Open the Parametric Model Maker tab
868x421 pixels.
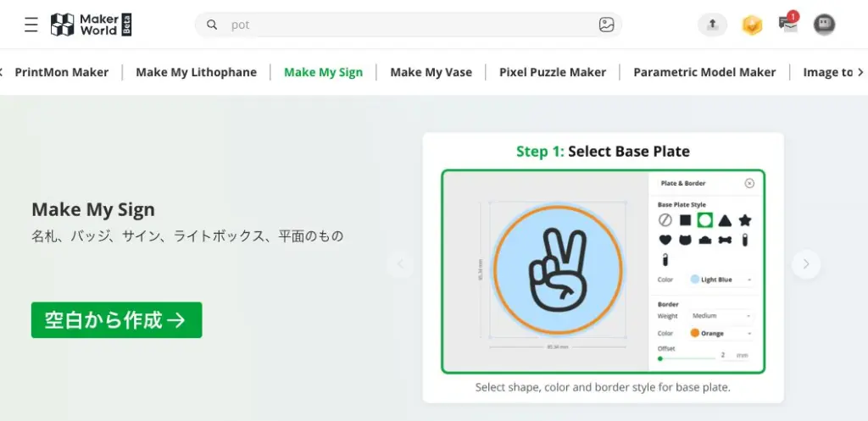pos(704,73)
